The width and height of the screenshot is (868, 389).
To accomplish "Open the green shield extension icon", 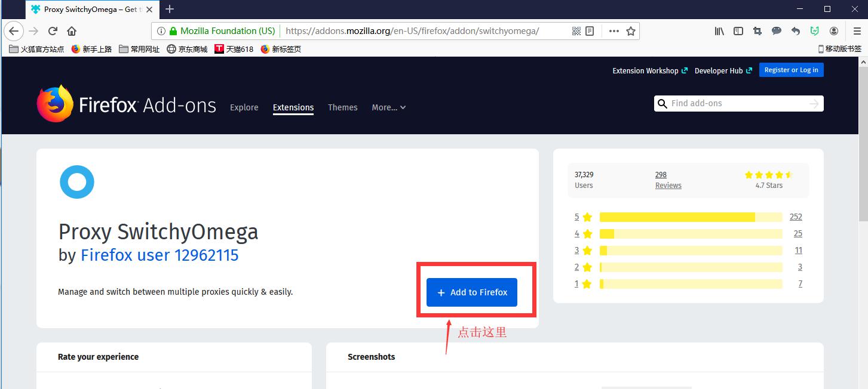I will (x=814, y=31).
